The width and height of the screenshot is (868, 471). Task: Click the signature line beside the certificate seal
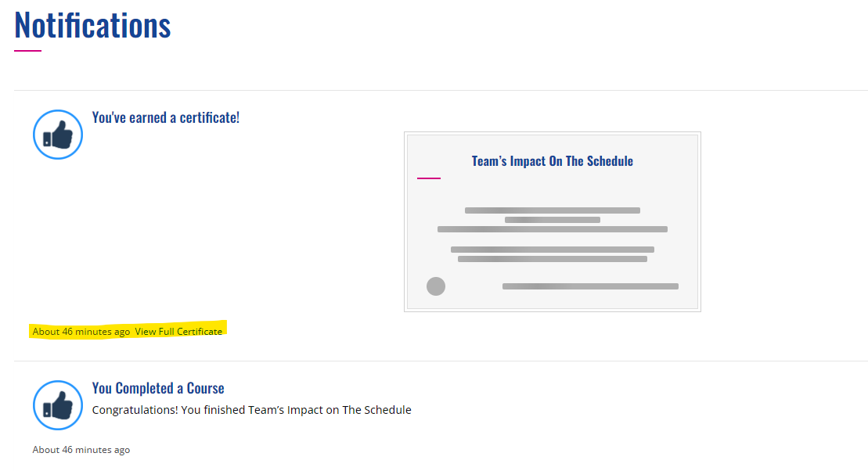(590, 286)
